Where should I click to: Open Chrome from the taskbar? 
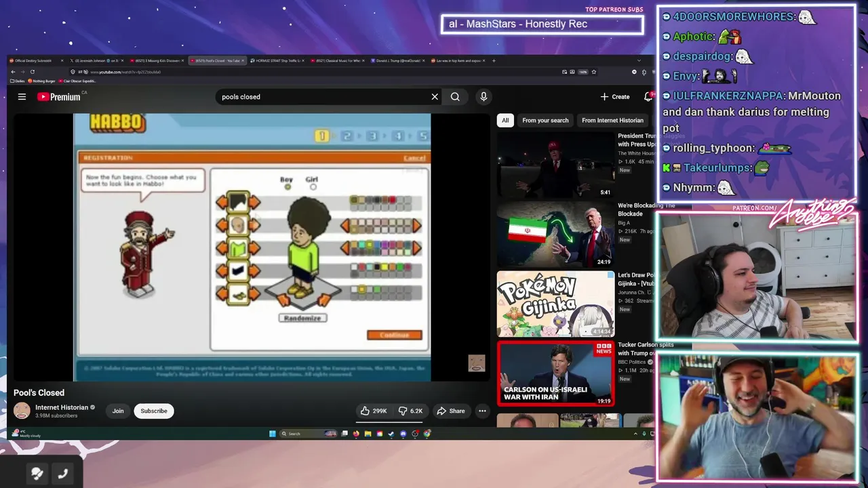click(x=427, y=434)
